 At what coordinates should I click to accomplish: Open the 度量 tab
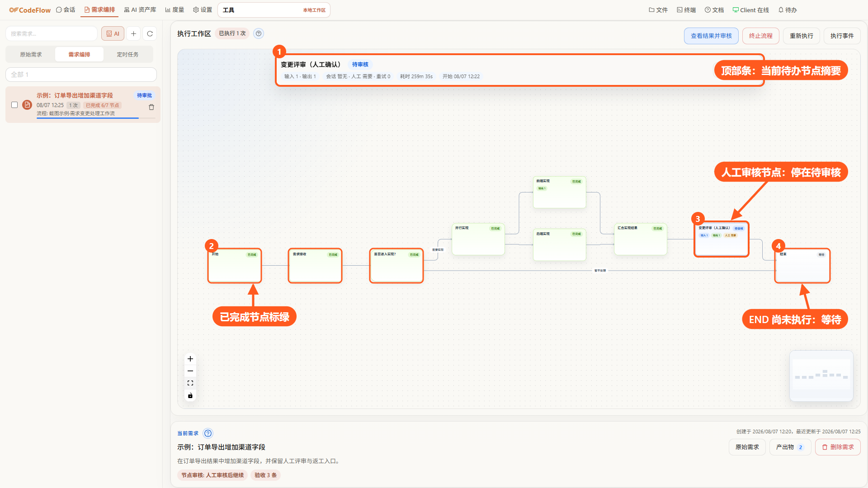click(175, 9)
